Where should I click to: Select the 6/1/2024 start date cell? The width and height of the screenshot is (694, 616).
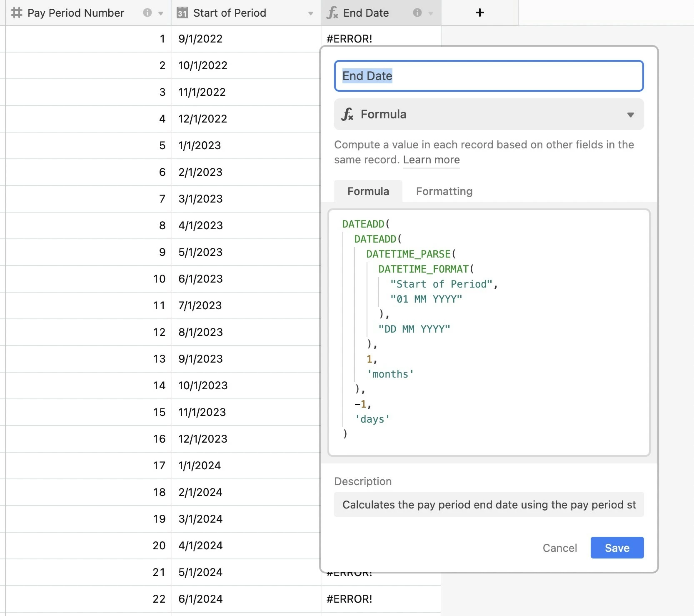point(246,599)
